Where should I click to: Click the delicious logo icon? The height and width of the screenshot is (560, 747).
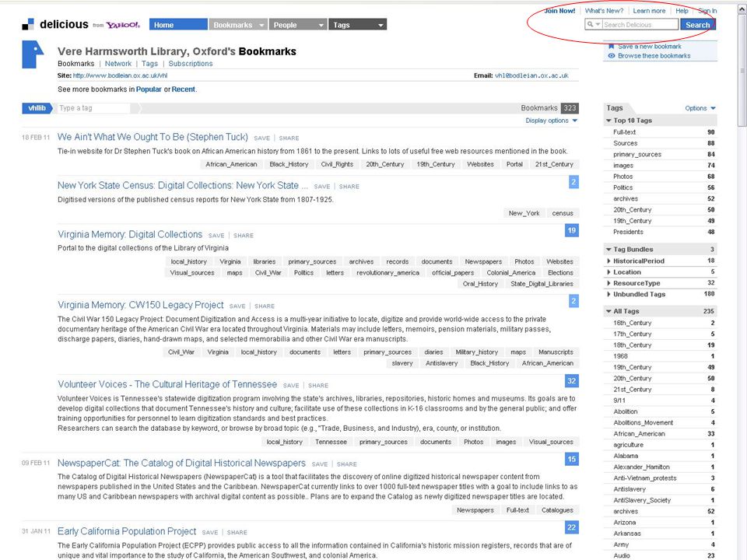click(x=28, y=24)
